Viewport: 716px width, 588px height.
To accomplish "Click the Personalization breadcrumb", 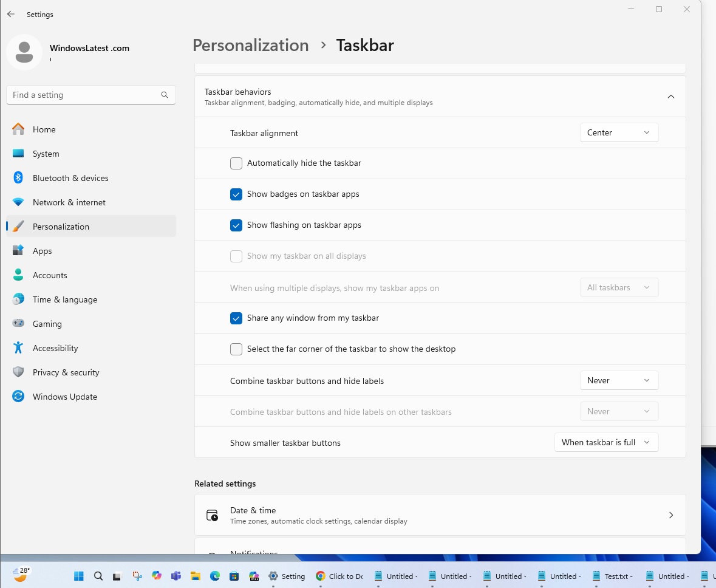I will [250, 45].
